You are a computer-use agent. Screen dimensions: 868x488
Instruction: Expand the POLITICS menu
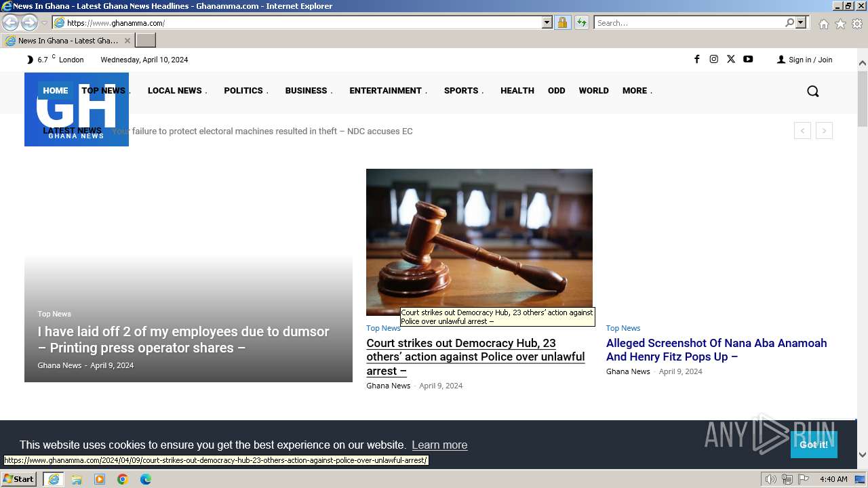(x=246, y=91)
